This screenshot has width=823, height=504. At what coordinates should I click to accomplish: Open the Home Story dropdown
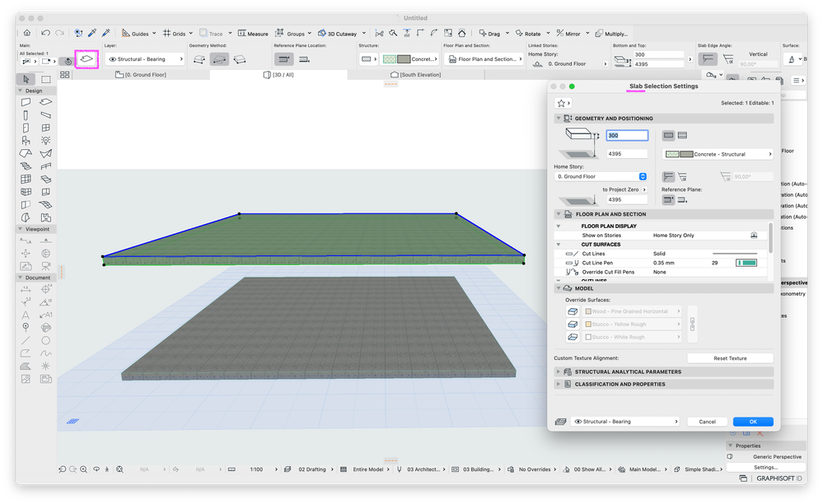pos(601,176)
